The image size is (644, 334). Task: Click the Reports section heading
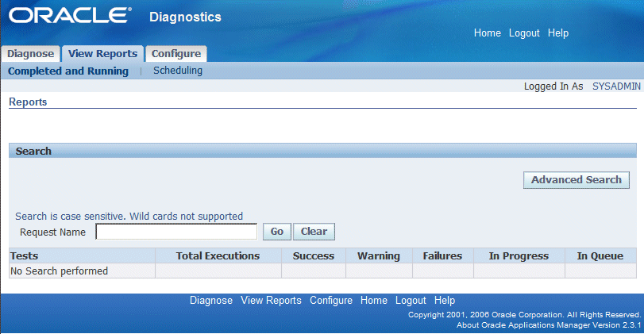[28, 102]
